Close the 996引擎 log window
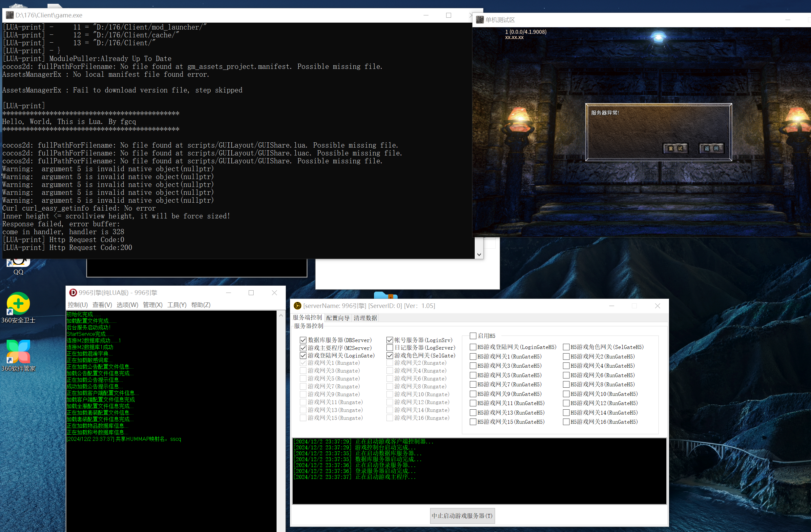 pos(274,293)
